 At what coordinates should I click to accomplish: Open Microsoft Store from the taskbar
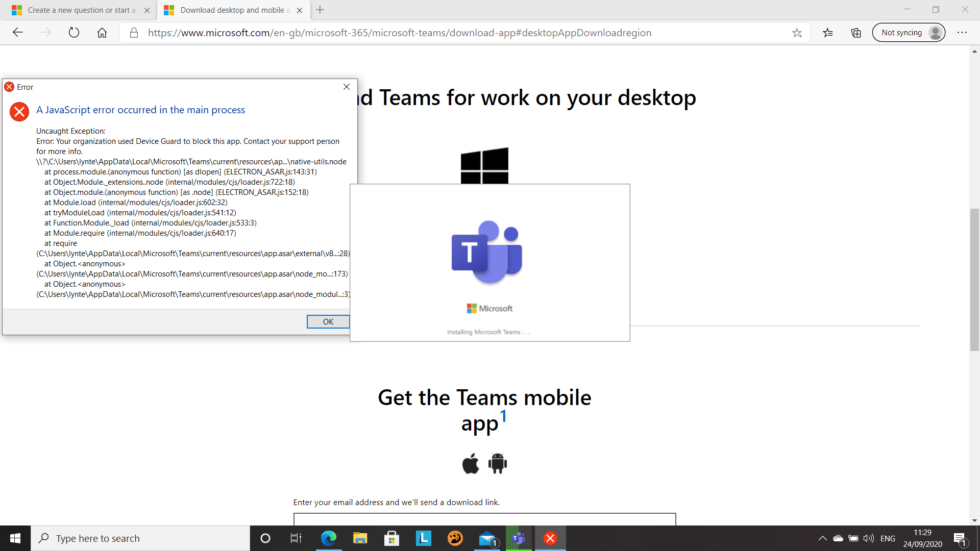391,538
